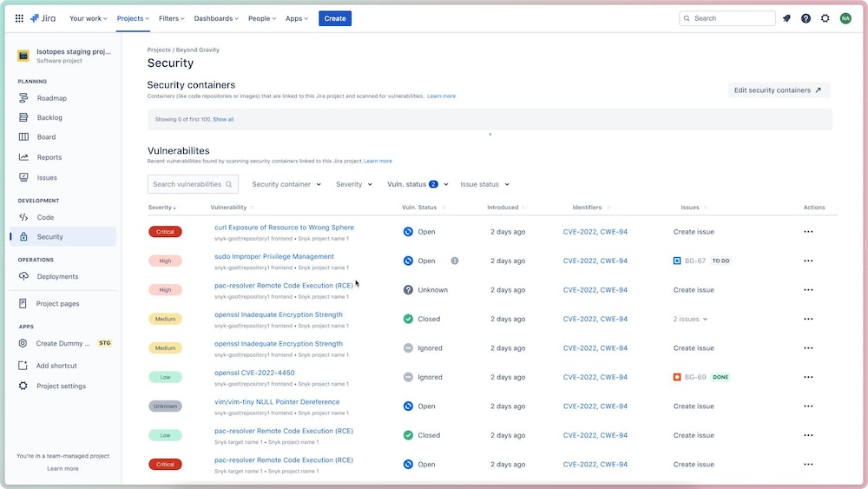
Task: Open Roadmap in the sidebar
Action: click(51, 98)
